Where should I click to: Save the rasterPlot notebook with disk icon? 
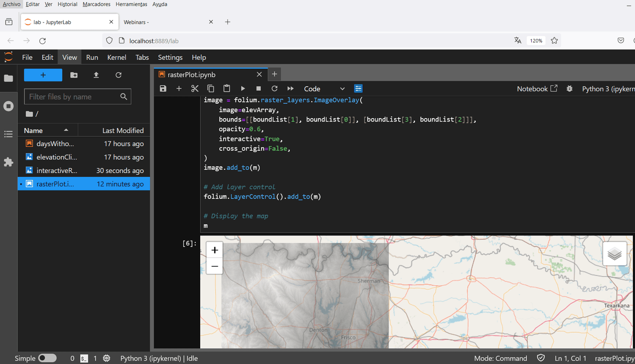pyautogui.click(x=163, y=88)
